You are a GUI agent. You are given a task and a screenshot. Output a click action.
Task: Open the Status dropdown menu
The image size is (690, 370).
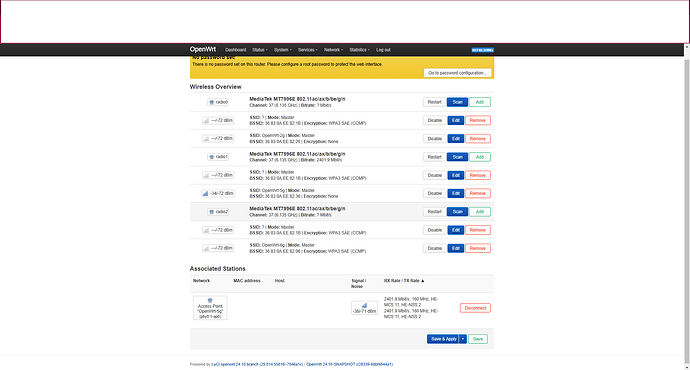tap(260, 50)
